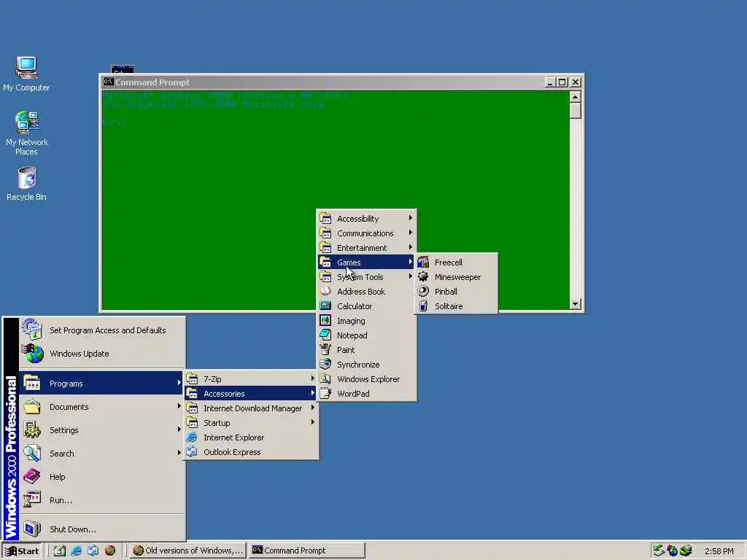Click the Command Prompt title bar icon
The width and height of the screenshot is (747, 560).
pos(108,82)
